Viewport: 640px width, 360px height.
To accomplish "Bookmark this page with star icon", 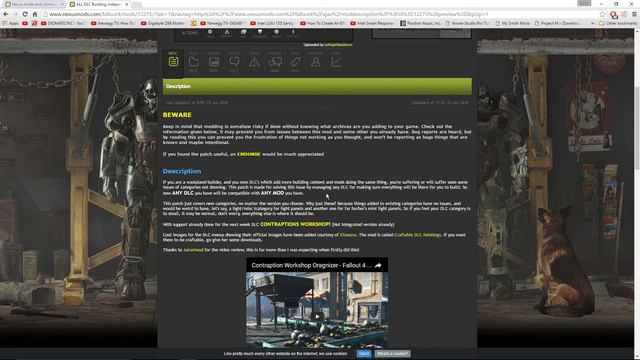I will (x=602, y=14).
